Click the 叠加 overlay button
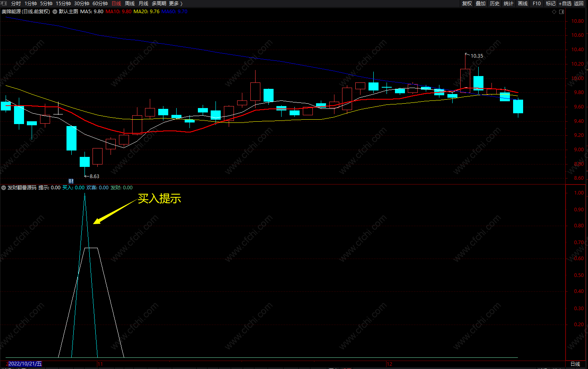This screenshot has width=588, height=369. click(481, 3)
